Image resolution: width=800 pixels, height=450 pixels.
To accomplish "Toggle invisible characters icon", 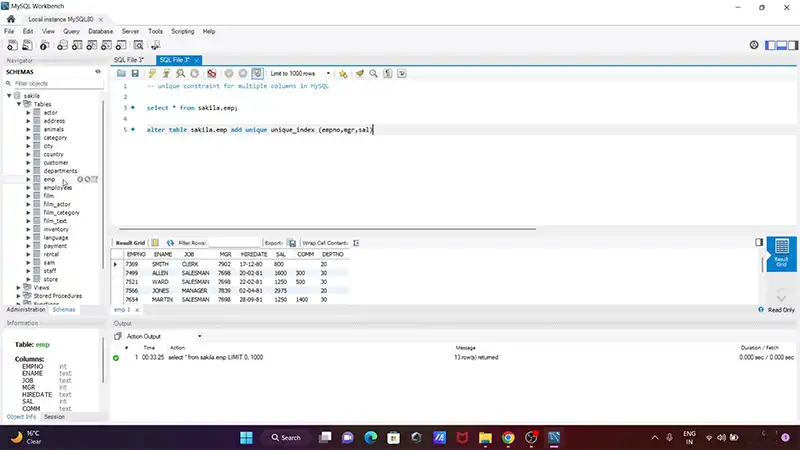I will click(388, 73).
